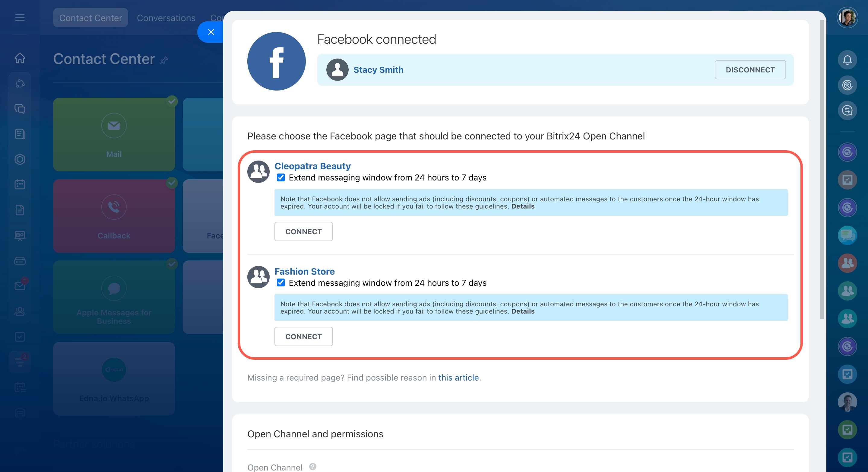
Task: Click the notifications bell icon
Action: (847, 60)
